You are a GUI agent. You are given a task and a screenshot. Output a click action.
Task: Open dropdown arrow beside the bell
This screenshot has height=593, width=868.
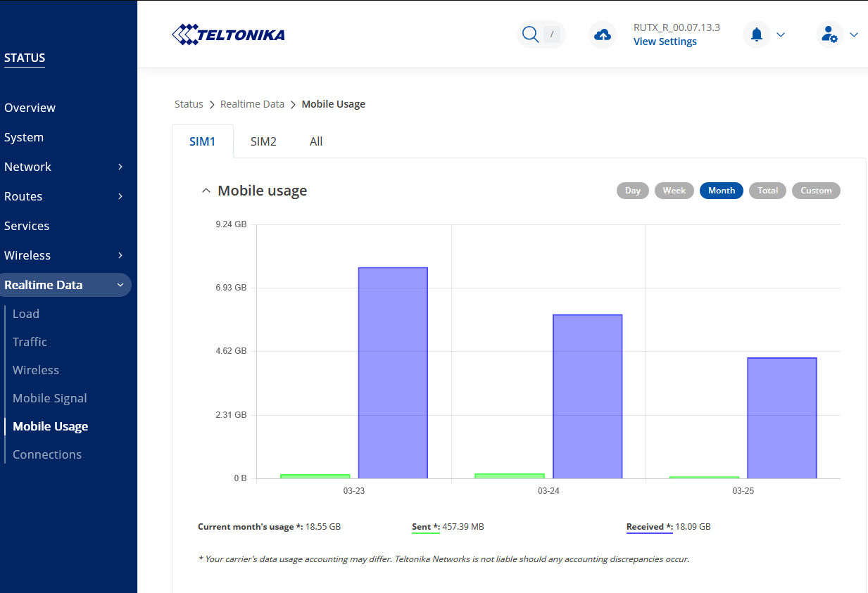click(780, 34)
